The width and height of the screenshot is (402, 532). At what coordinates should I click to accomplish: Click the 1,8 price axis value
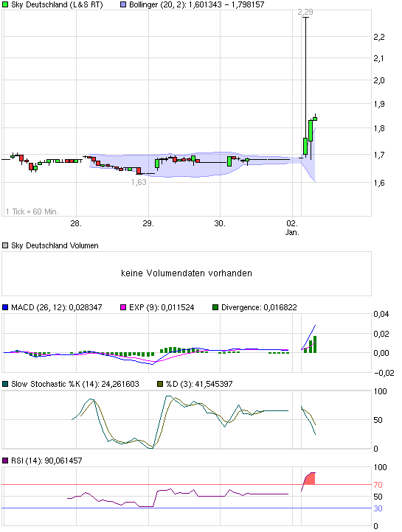pos(379,129)
